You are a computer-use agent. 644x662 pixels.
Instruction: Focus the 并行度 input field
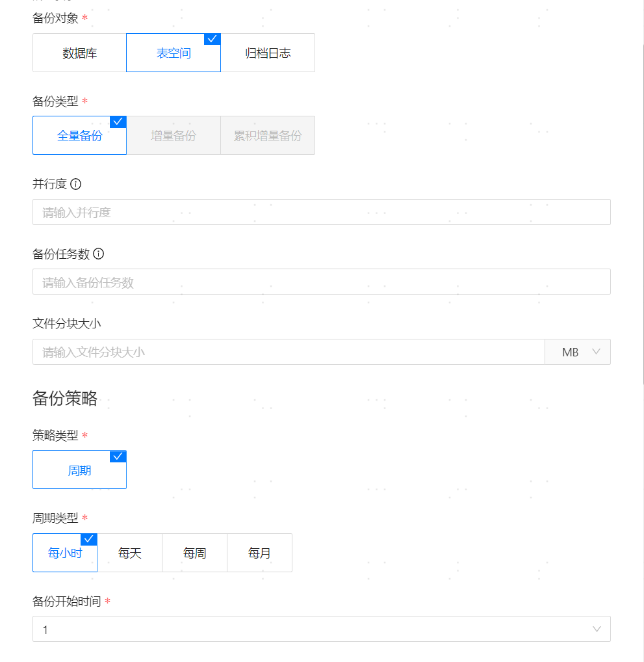(321, 212)
